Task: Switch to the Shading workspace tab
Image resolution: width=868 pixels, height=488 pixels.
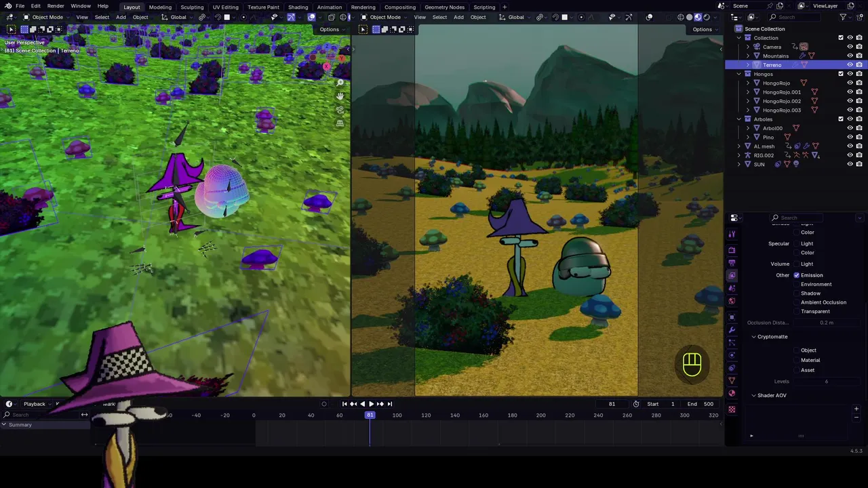Action: click(298, 7)
